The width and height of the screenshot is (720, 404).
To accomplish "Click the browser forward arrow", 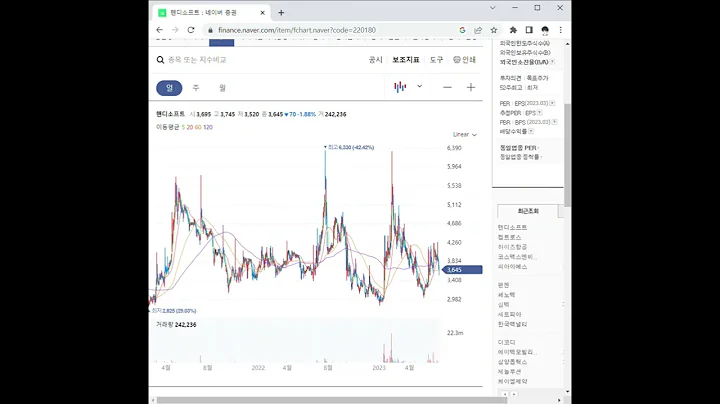I will click(175, 30).
